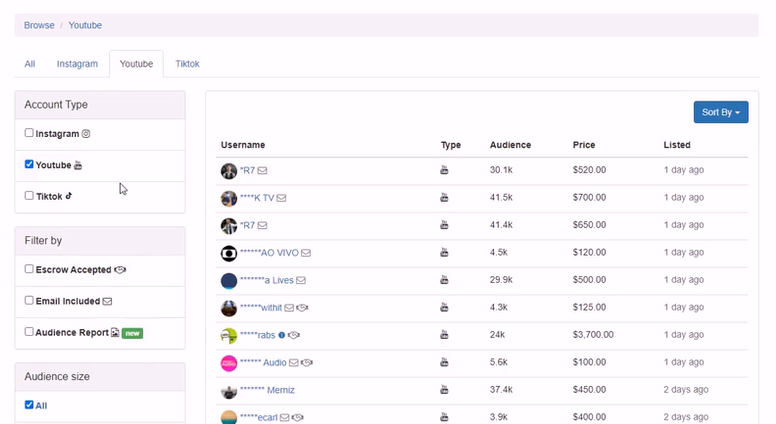Click the pink avatar of the Audio listing
The height and width of the screenshot is (424, 776).
229,362
